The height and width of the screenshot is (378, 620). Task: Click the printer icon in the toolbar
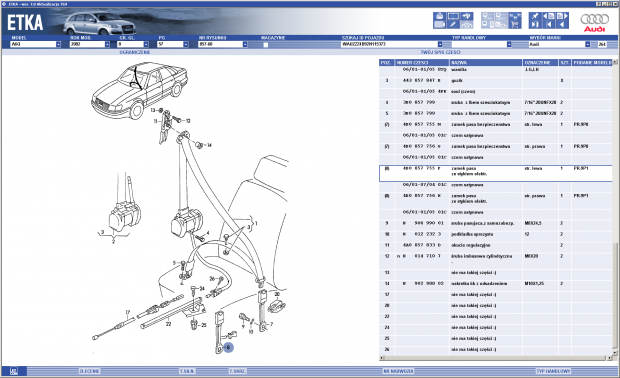[440, 16]
